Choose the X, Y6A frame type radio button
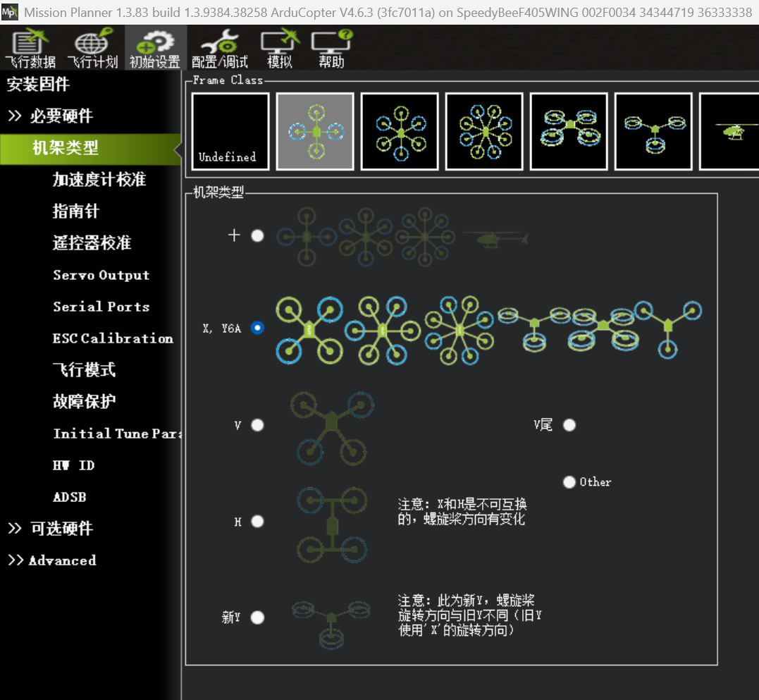 [x=257, y=328]
